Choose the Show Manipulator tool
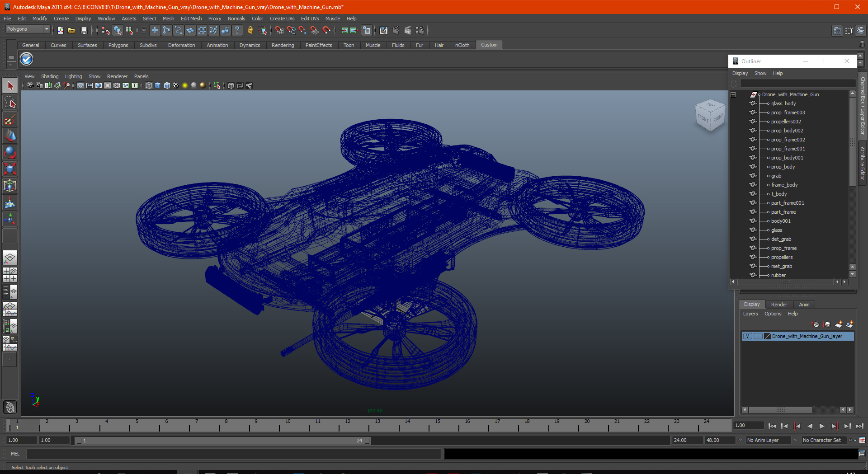 (x=10, y=220)
